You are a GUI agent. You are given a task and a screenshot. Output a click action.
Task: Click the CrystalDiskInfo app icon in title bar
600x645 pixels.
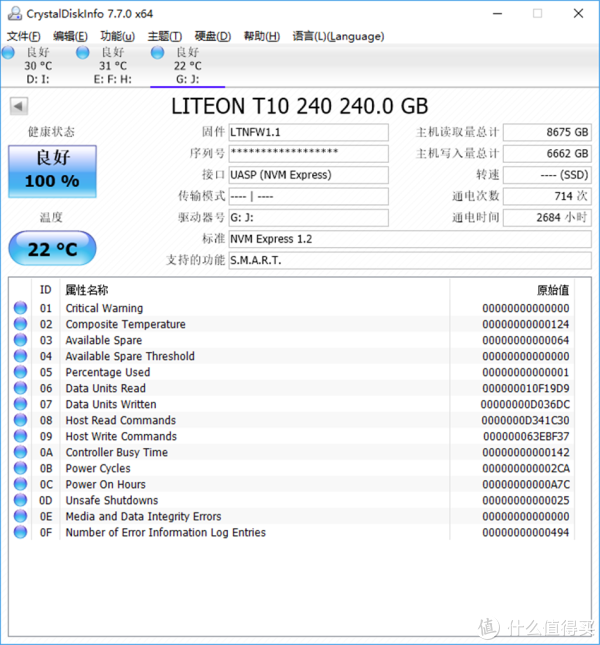[x=15, y=14]
